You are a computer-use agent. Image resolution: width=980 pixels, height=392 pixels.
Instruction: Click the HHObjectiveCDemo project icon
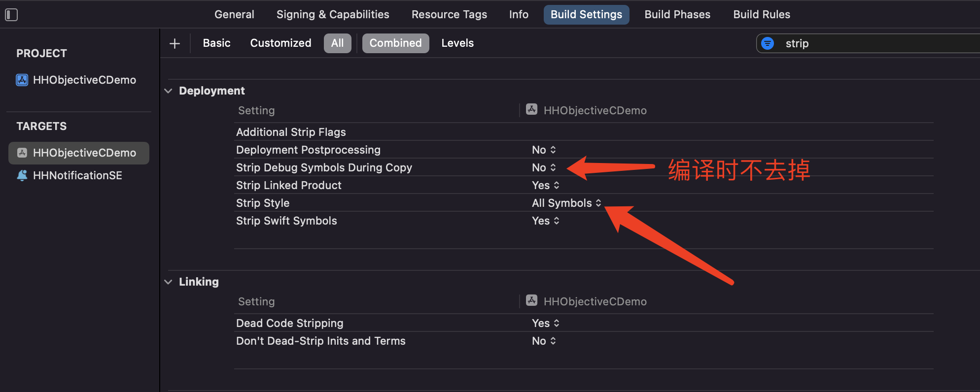tap(22, 80)
